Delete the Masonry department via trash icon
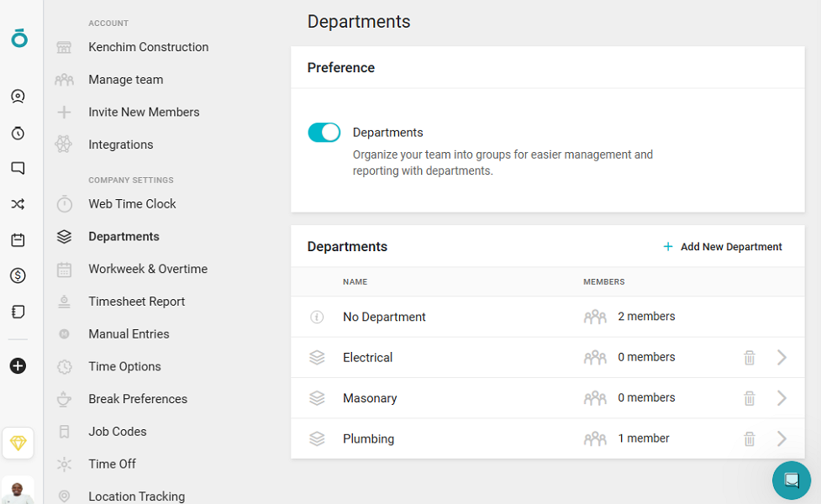Image resolution: width=821 pixels, height=504 pixels. tap(750, 398)
